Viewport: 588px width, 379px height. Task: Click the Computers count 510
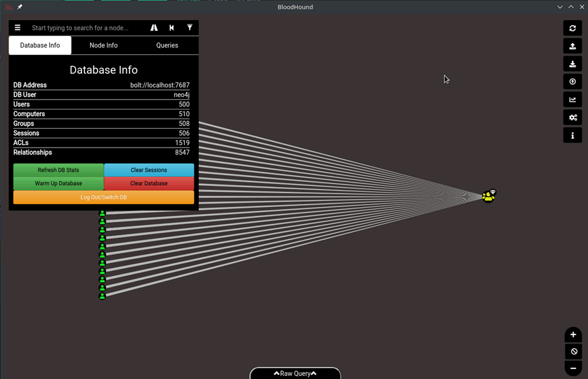pos(184,114)
